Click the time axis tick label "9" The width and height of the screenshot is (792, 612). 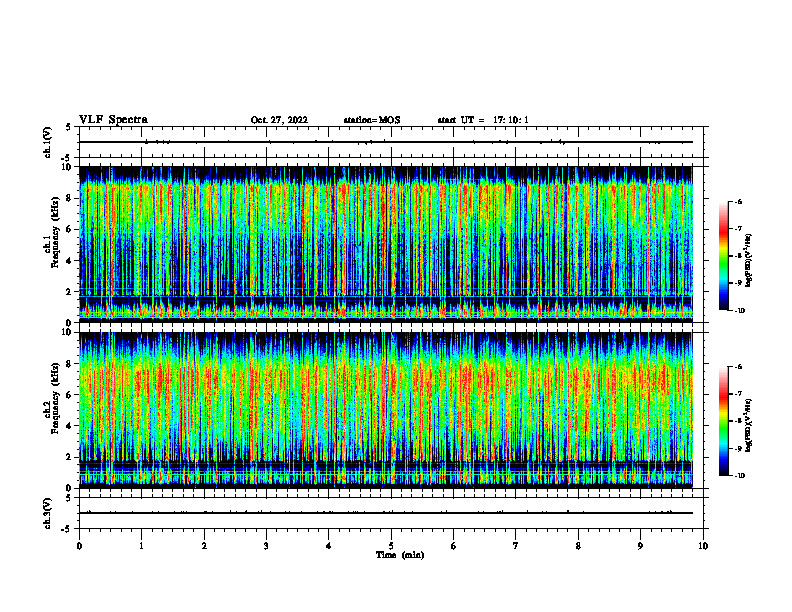[x=640, y=546]
